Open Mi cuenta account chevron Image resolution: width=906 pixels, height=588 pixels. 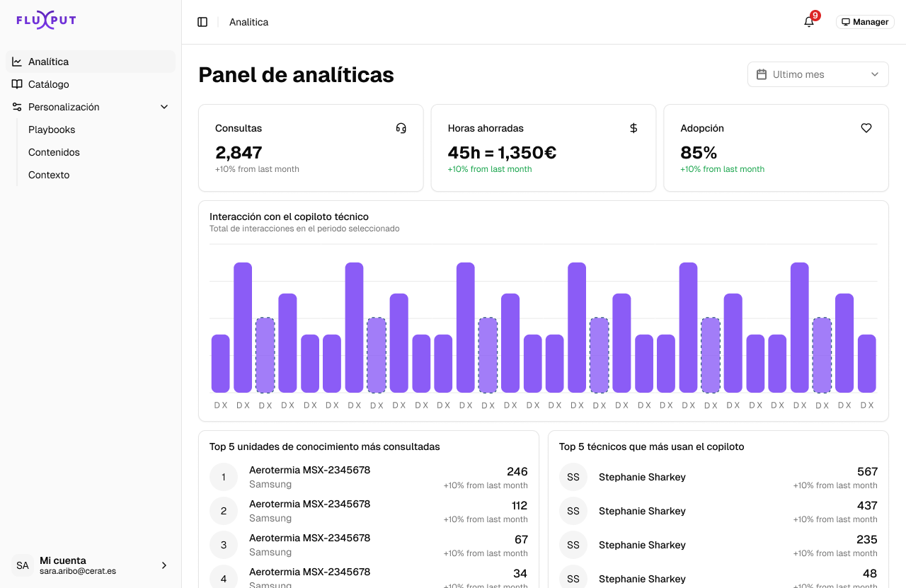point(164,565)
